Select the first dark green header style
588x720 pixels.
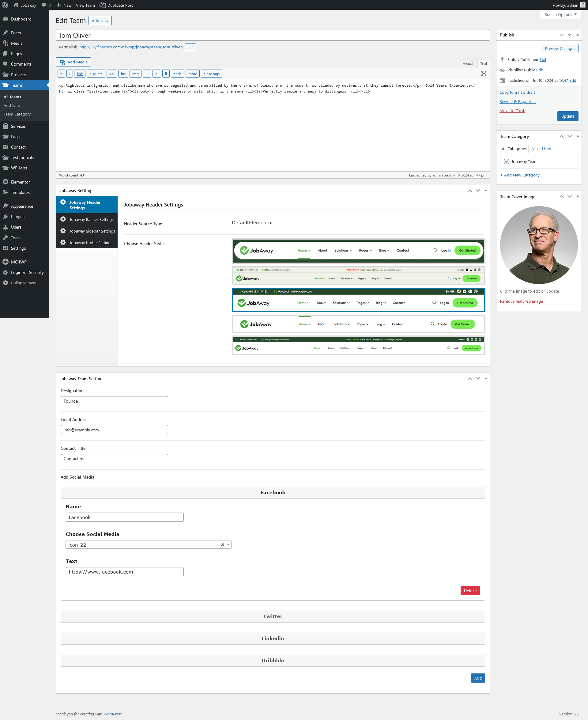coord(358,251)
